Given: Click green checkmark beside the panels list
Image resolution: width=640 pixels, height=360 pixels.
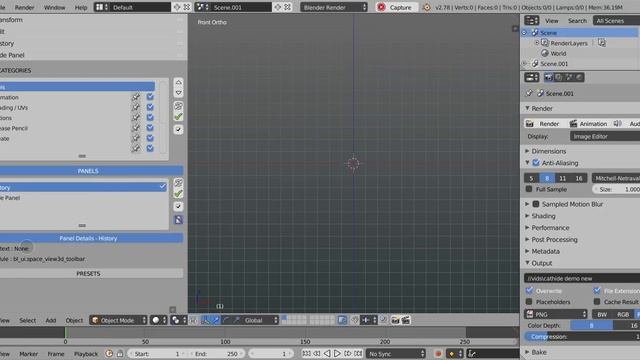Looking at the screenshot, I should pyautogui.click(x=178, y=193).
